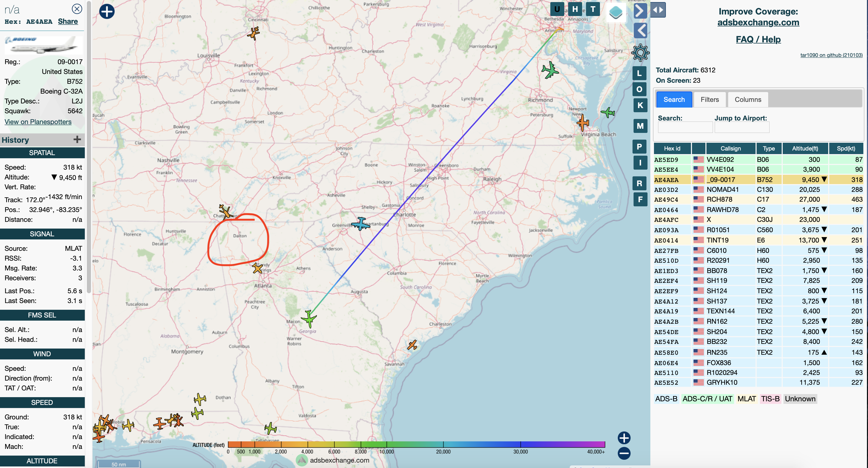Select the blue aircraft near Greenville
868x468 pixels.
361,224
